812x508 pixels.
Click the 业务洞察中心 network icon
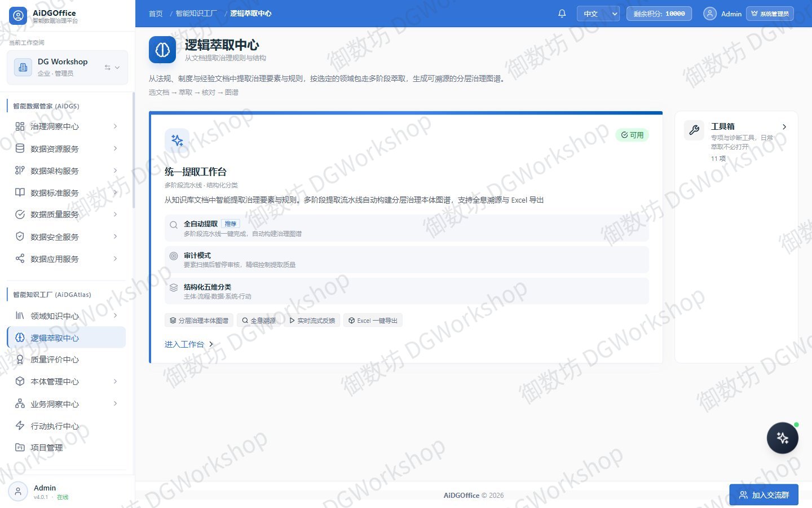(x=20, y=404)
